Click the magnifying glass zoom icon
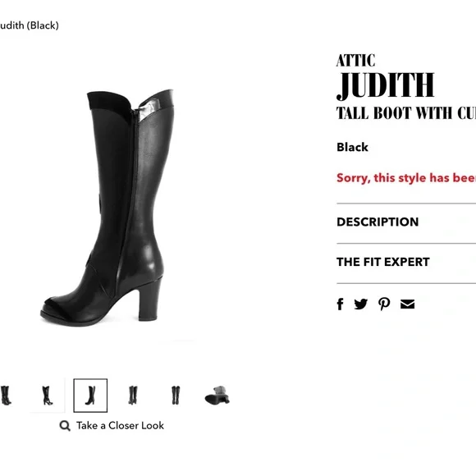This screenshot has height=476, width=476. pos(65,426)
